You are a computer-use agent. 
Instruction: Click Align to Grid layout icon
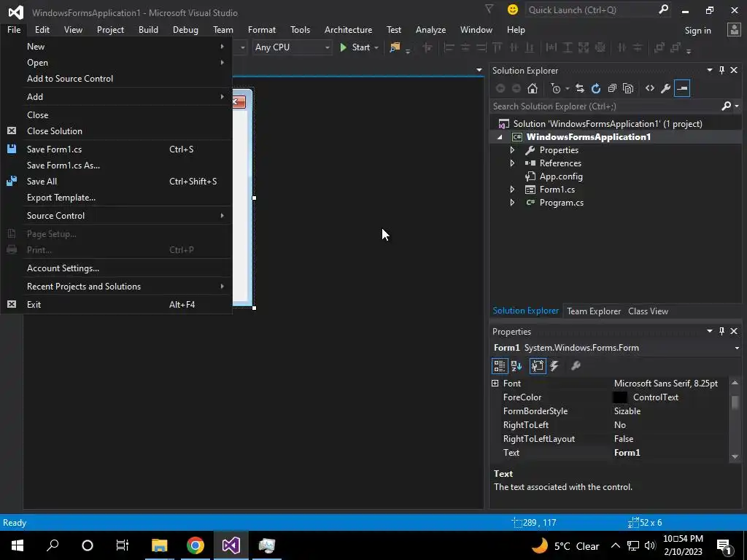pos(427,47)
